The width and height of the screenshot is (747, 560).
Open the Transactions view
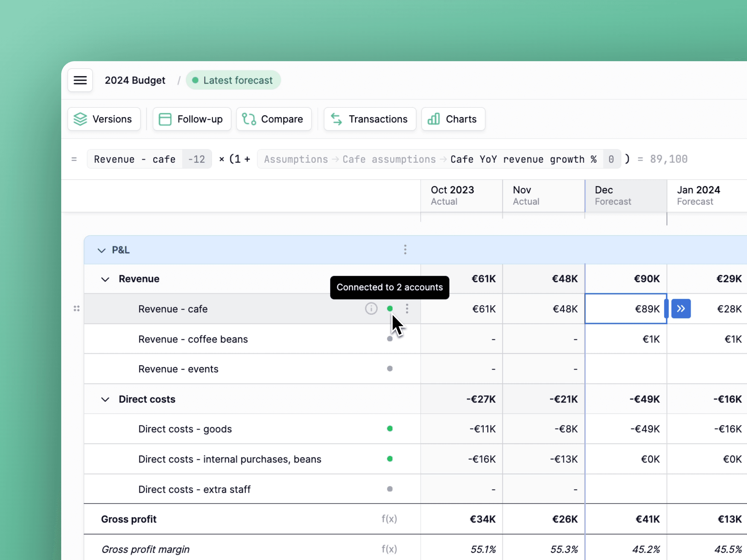370,119
